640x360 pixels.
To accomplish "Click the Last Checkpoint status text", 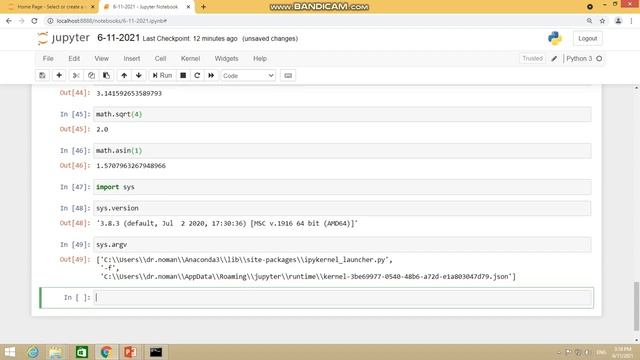I will tap(190, 39).
